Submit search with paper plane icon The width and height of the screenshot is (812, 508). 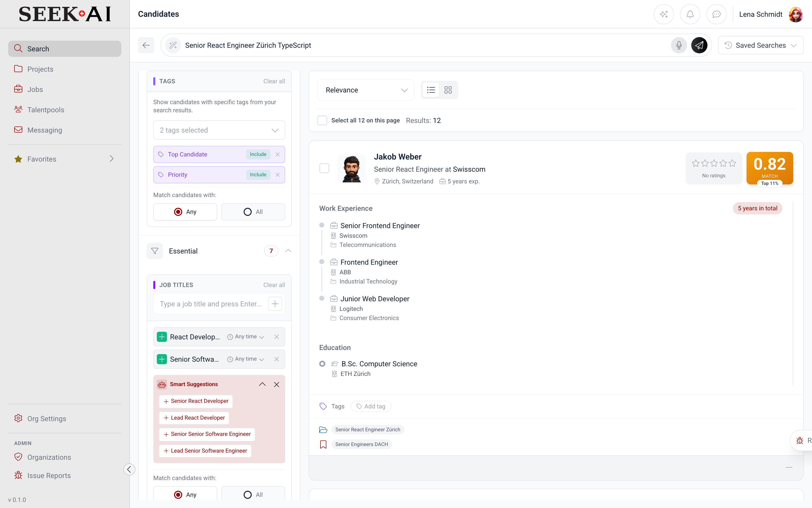(699, 45)
